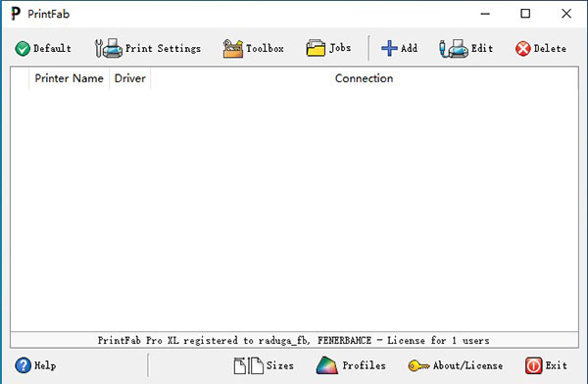Open Print Settings via printer-wrench icon

pyautogui.click(x=108, y=48)
